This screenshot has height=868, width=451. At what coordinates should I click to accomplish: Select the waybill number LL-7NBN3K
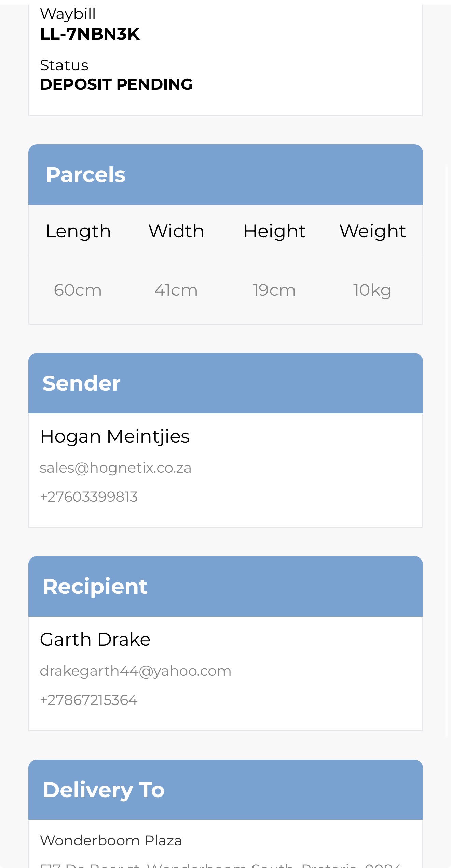tap(90, 34)
